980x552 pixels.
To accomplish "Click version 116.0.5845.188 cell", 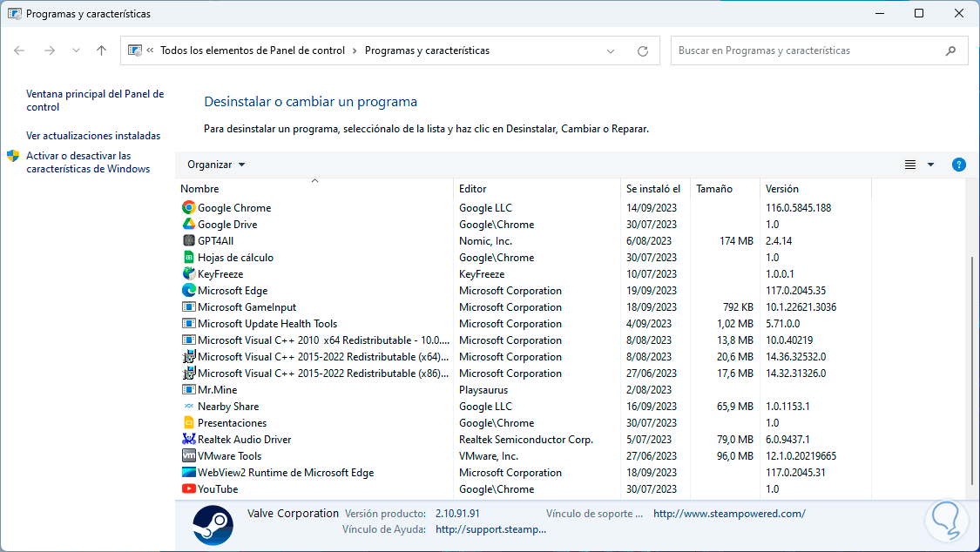I will pos(799,208).
